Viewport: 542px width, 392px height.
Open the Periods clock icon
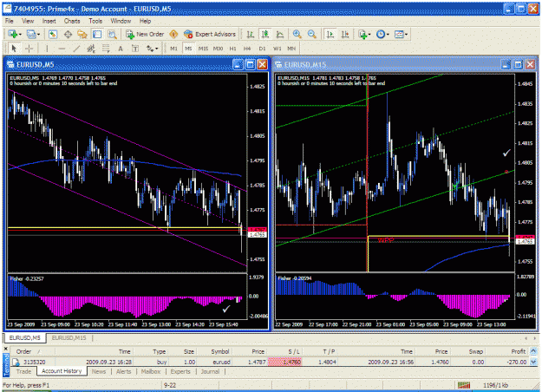381,34
